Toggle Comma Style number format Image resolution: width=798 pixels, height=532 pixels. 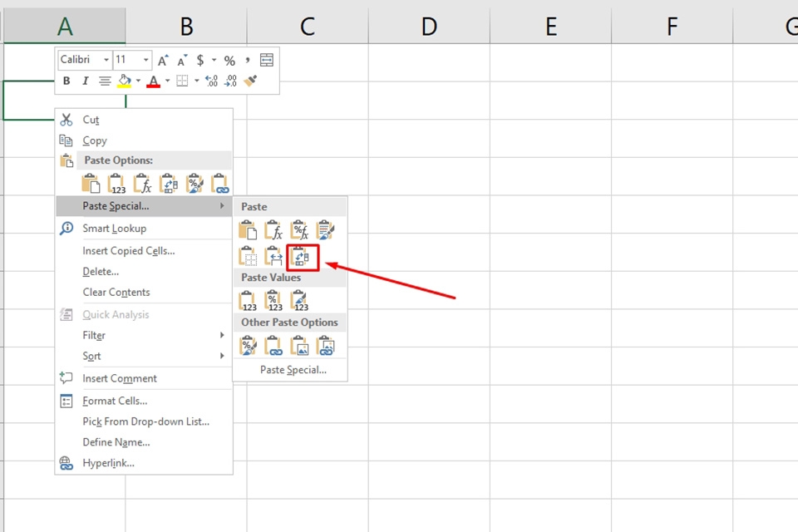[x=248, y=60]
